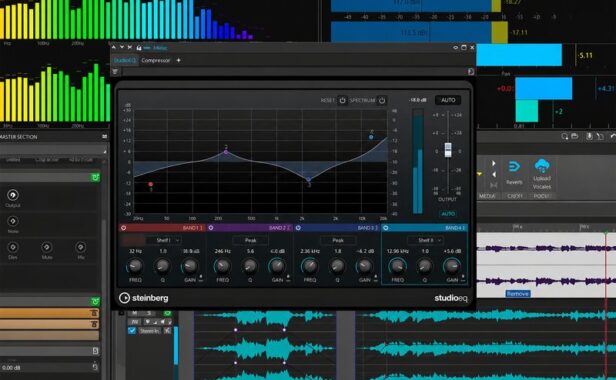
Task: Toggle Band 1 power button
Action: pos(124,228)
